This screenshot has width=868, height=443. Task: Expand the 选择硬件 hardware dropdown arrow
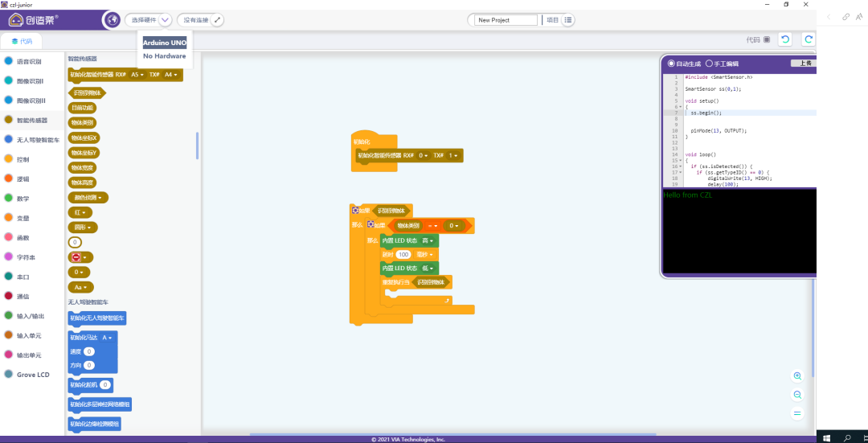[x=165, y=19]
